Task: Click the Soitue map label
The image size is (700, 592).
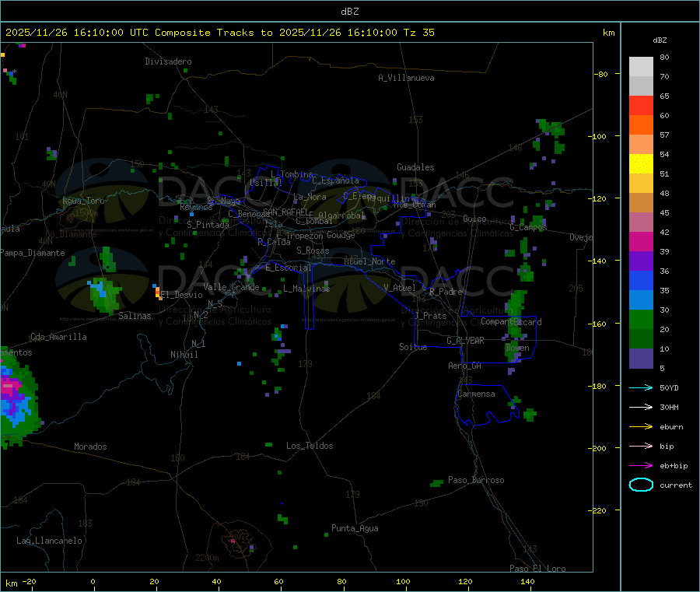Action: [x=413, y=347]
